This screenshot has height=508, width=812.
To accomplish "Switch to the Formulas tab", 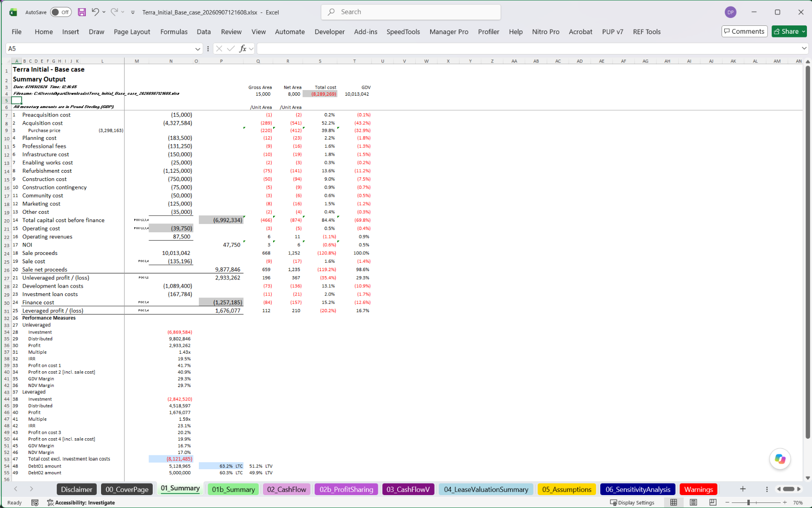I will click(174, 32).
